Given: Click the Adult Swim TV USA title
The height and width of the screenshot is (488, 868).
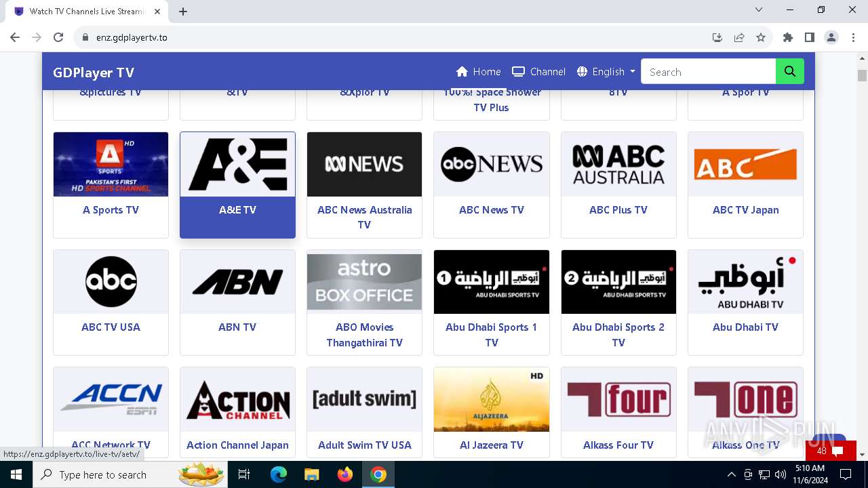Looking at the screenshot, I should (364, 445).
